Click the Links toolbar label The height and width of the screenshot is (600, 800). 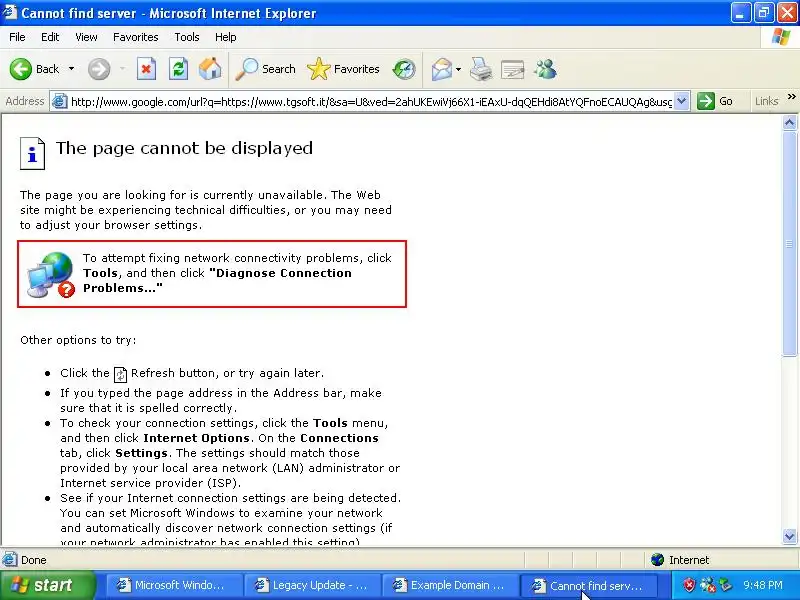click(x=766, y=101)
